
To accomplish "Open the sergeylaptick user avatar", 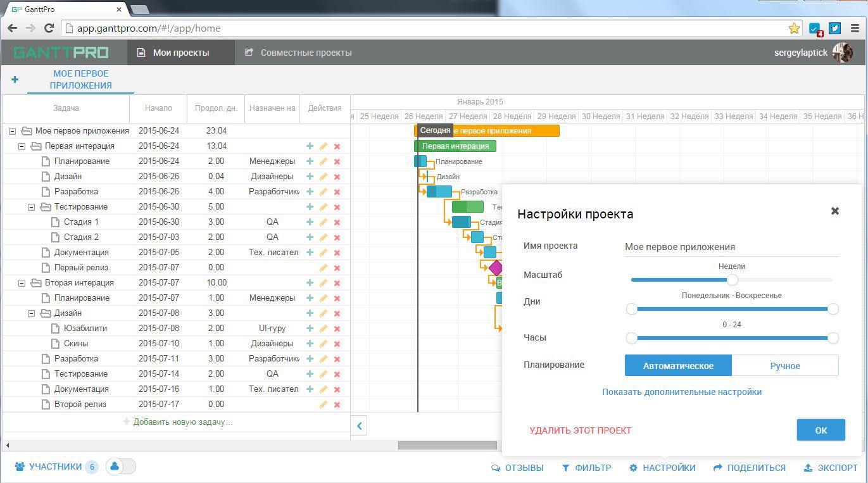I will click(x=843, y=53).
